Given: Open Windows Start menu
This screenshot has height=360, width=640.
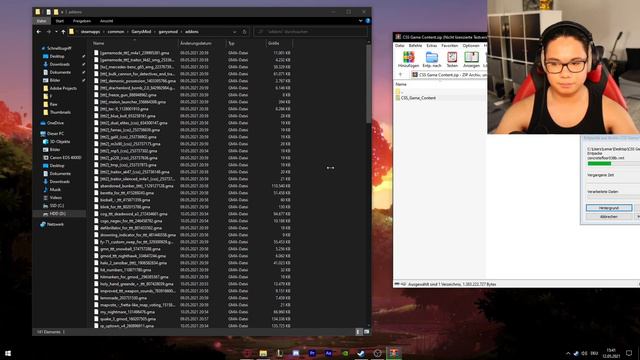Looking at the screenshot, I should pos(7,353).
